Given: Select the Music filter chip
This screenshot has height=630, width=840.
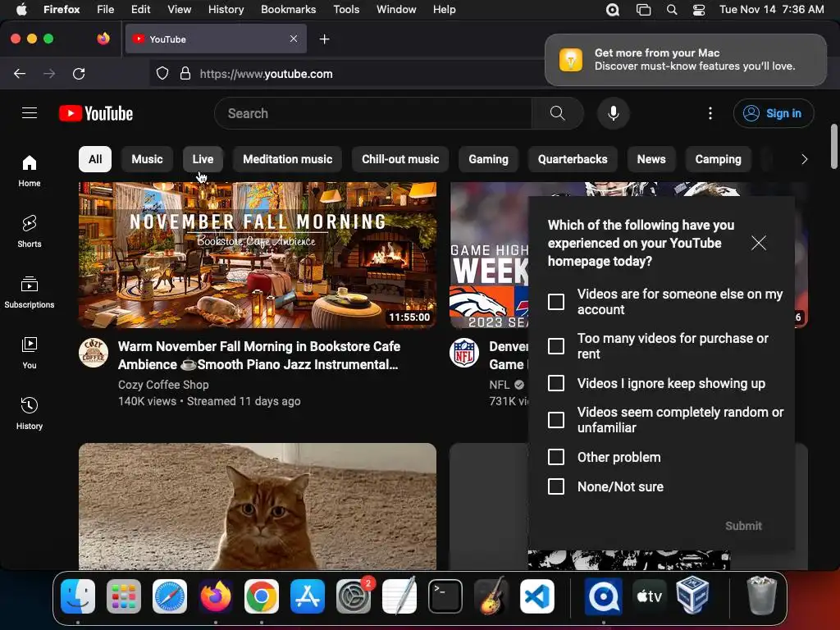Looking at the screenshot, I should point(147,159).
